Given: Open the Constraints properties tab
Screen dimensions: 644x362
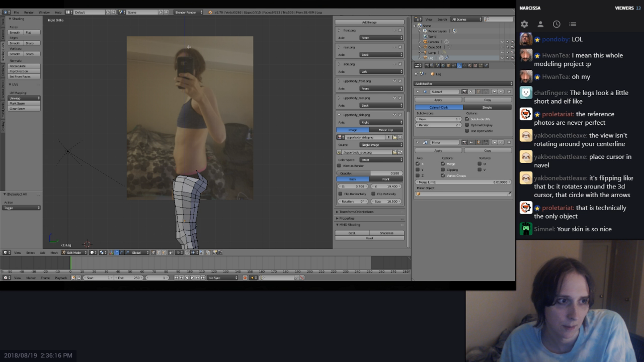Looking at the screenshot, I should coord(454,66).
